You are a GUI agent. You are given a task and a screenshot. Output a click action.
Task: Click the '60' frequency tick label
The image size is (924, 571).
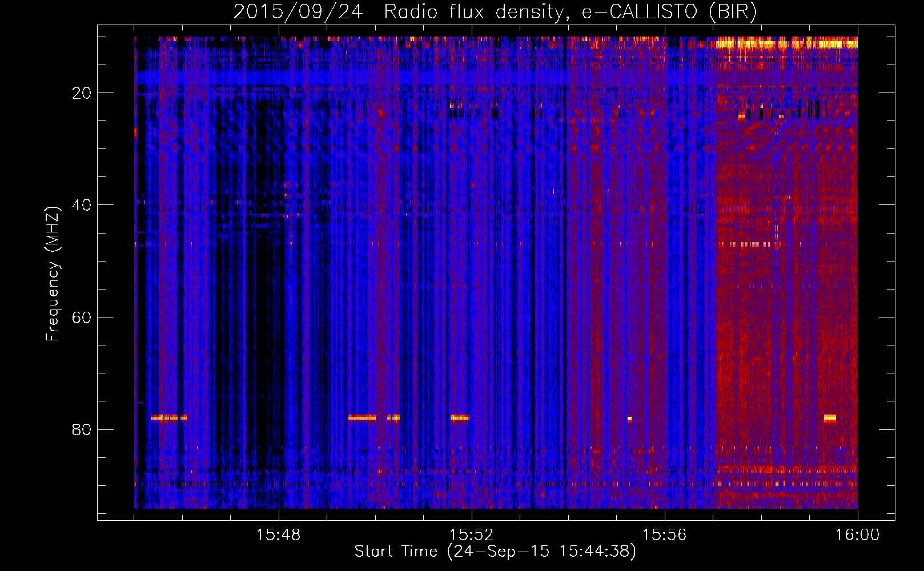click(82, 317)
